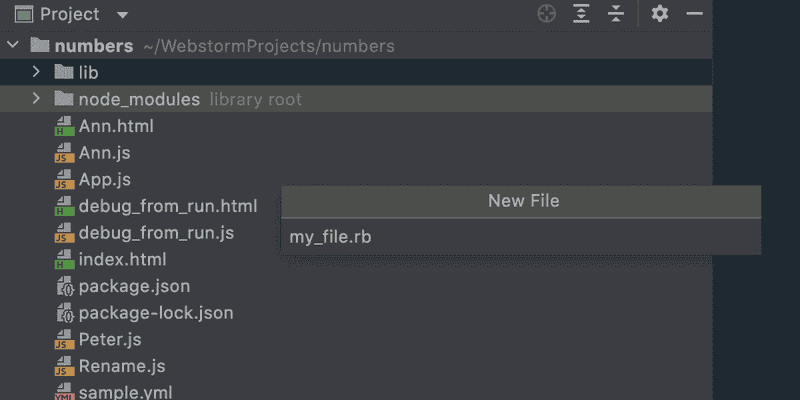800x400 pixels.
Task: Click the ~/WebstormProjects/numbers path text
Action: 269,46
